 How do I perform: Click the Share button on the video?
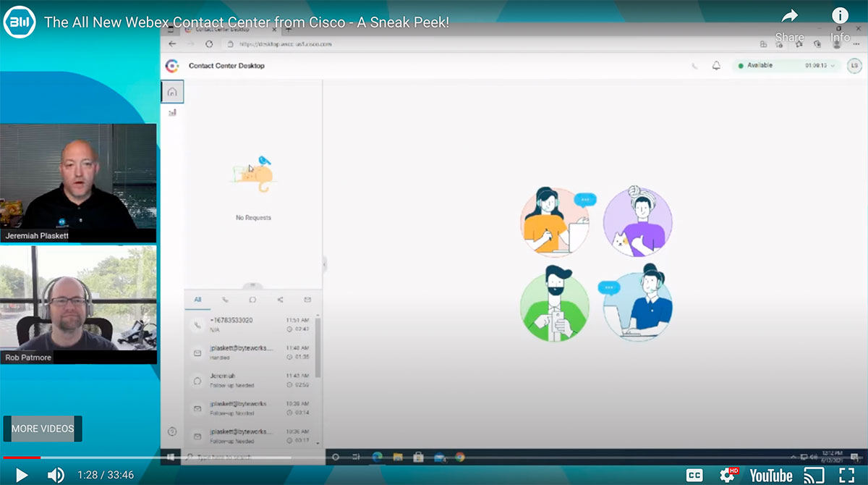click(x=789, y=21)
